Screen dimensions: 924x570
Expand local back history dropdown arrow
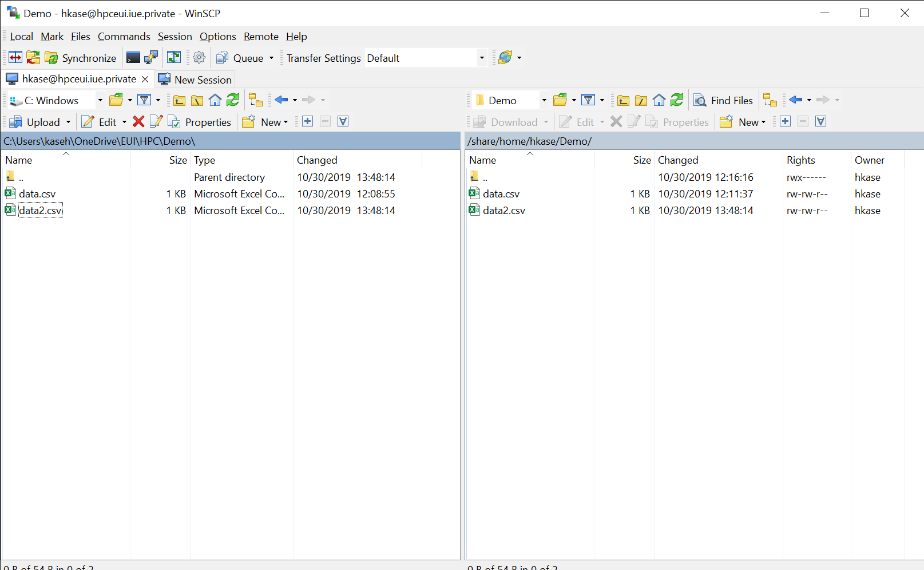point(295,100)
